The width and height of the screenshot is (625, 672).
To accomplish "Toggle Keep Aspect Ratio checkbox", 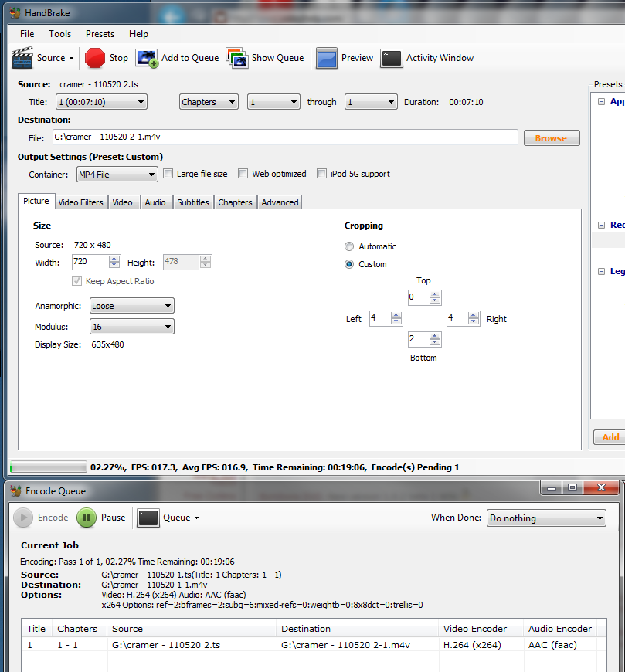I will [76, 281].
